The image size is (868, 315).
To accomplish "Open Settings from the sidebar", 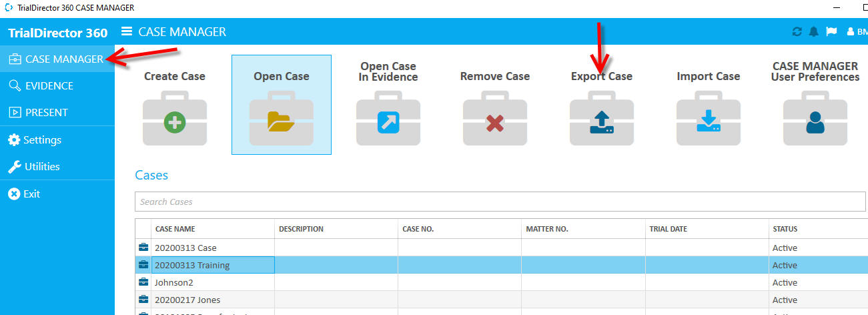I will click(57, 139).
